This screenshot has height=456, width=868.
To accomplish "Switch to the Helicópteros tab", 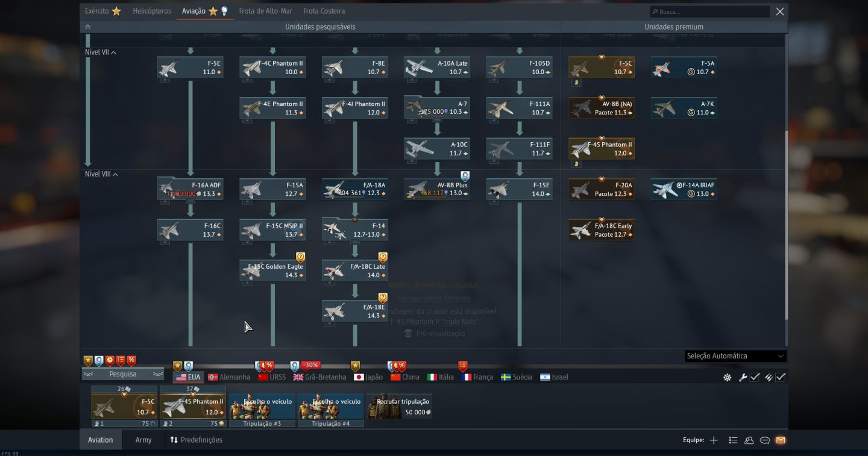I will tap(152, 11).
